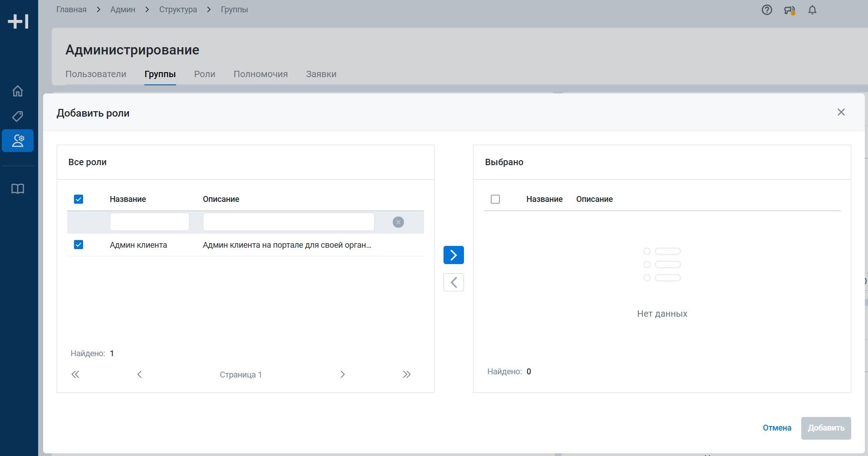Open the help question mark icon
Image resolution: width=868 pixels, height=456 pixels.
pos(767,10)
